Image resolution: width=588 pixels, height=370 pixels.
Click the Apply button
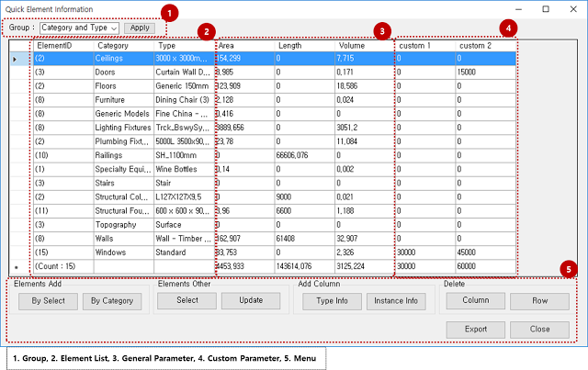[140, 28]
